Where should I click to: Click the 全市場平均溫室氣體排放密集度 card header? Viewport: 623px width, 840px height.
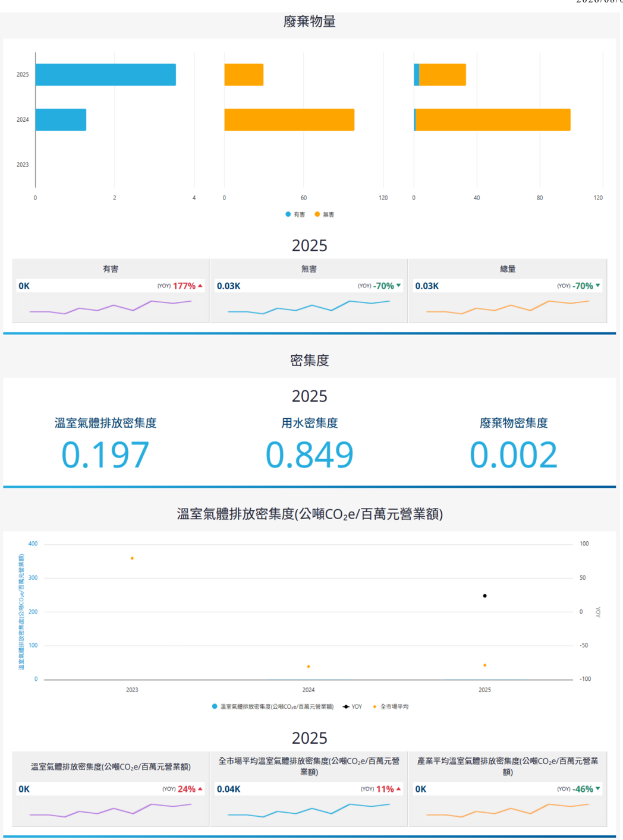click(x=309, y=766)
